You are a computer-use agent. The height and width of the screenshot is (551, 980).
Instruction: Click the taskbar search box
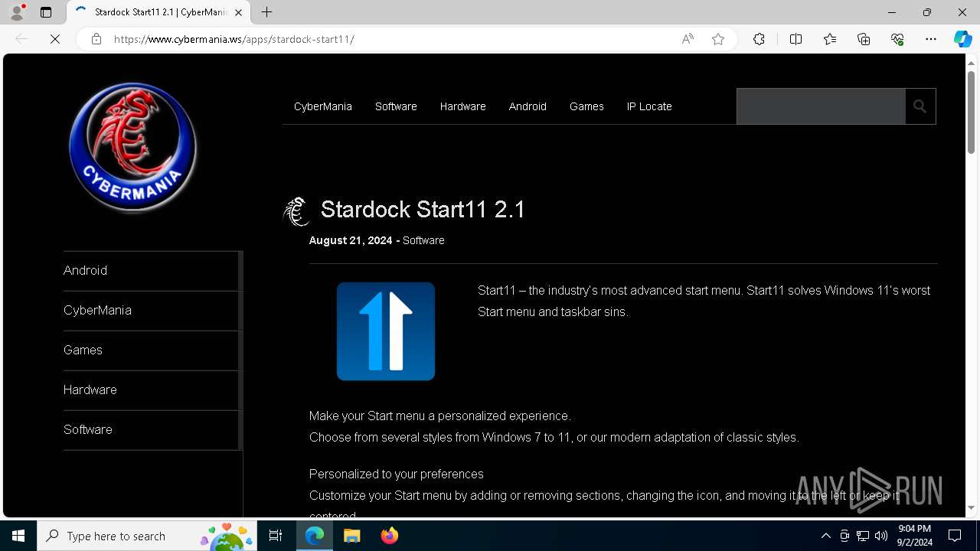pos(147,536)
